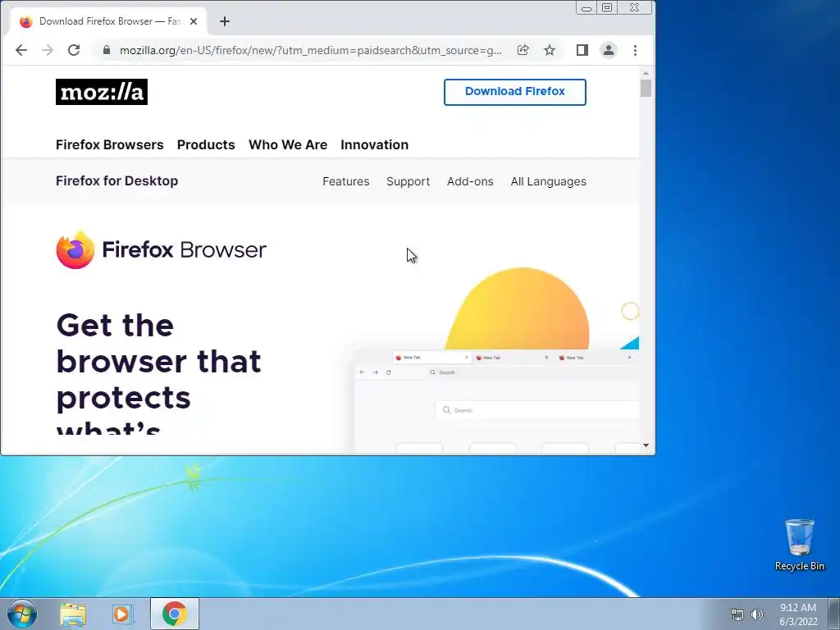Click the scrollbar down arrow
Image resolution: width=840 pixels, height=630 pixels.
[646, 445]
